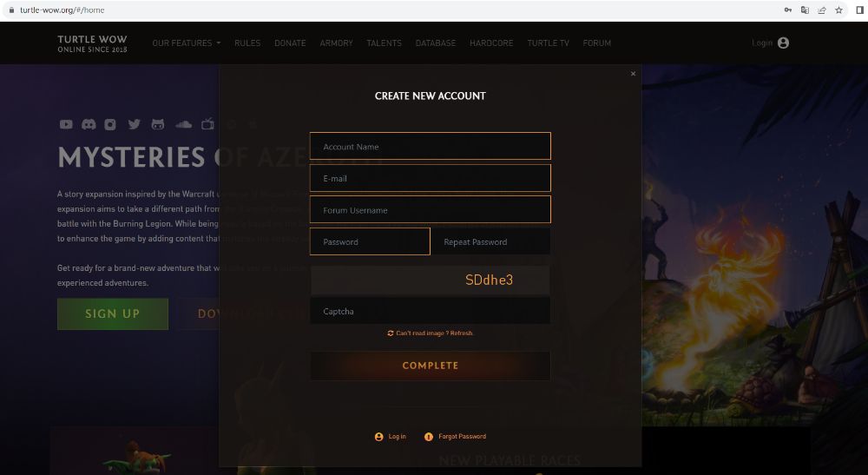Focus the Account Name field
This screenshot has height=475, width=868.
pos(431,146)
